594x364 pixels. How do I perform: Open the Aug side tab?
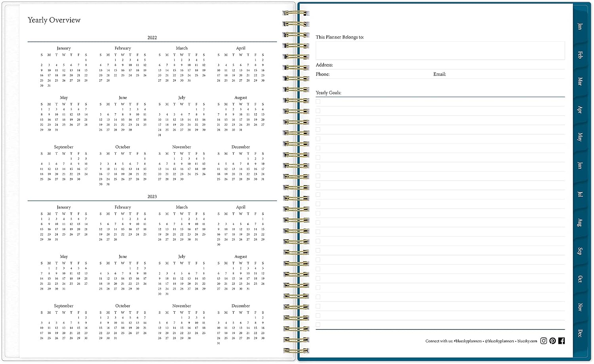pyautogui.click(x=580, y=222)
